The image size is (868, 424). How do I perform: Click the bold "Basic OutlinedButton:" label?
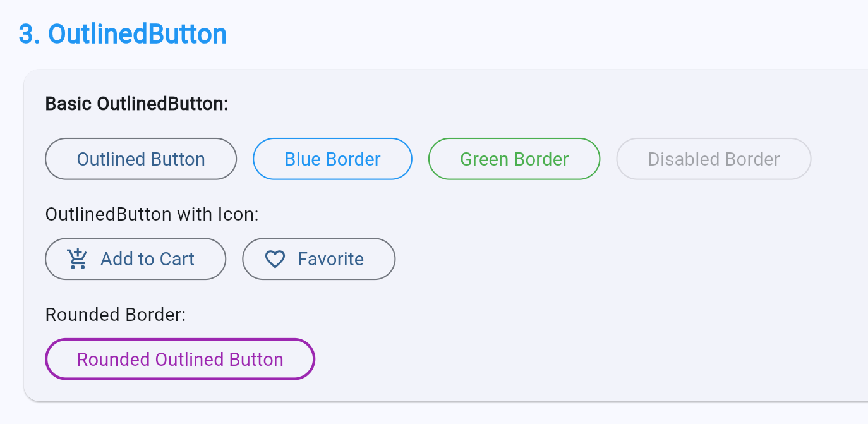[136, 104]
